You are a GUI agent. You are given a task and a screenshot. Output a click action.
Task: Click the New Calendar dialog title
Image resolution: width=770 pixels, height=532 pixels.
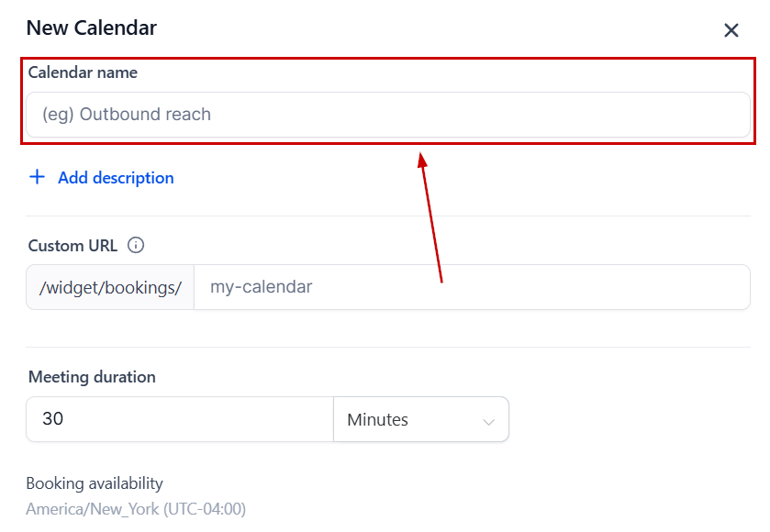[91, 28]
